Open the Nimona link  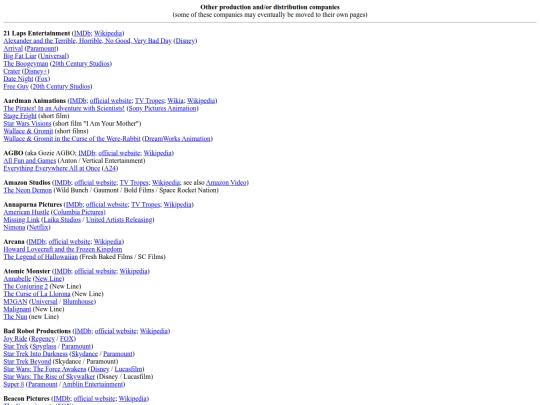(14, 228)
